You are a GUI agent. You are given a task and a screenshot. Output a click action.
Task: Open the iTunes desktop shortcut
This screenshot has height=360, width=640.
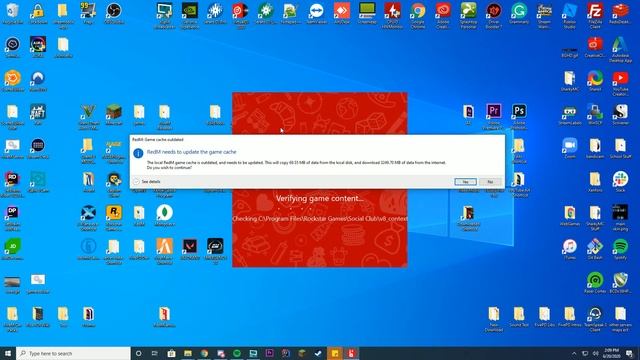click(x=569, y=249)
